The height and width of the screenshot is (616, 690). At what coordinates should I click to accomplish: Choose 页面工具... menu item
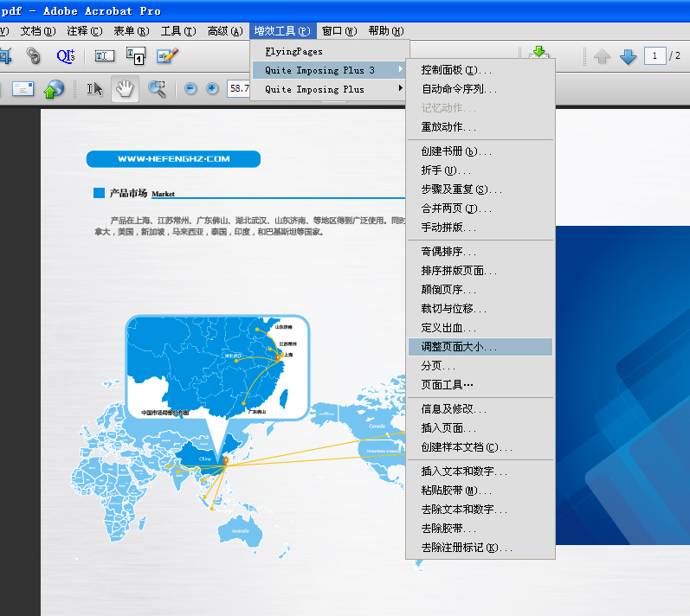click(480, 385)
